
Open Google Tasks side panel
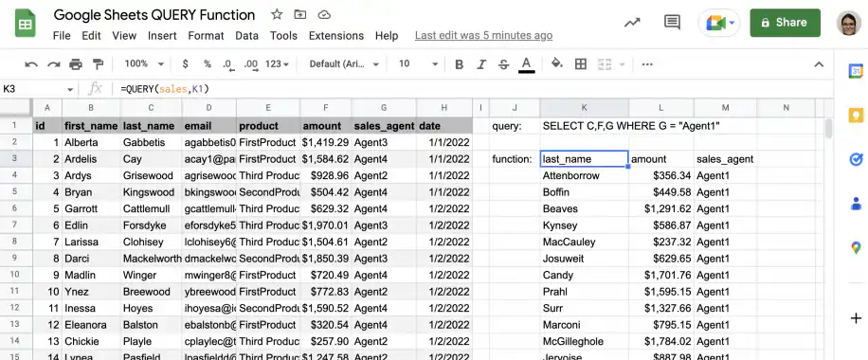(x=856, y=159)
